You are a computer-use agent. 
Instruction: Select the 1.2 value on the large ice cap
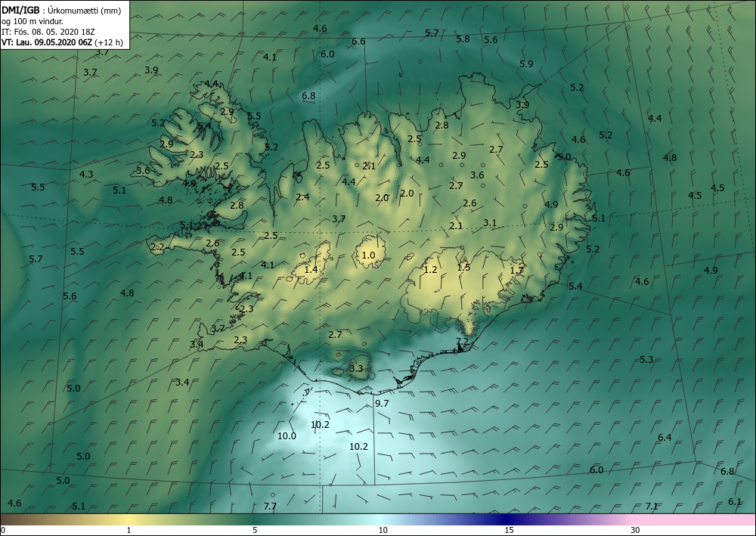coord(431,269)
